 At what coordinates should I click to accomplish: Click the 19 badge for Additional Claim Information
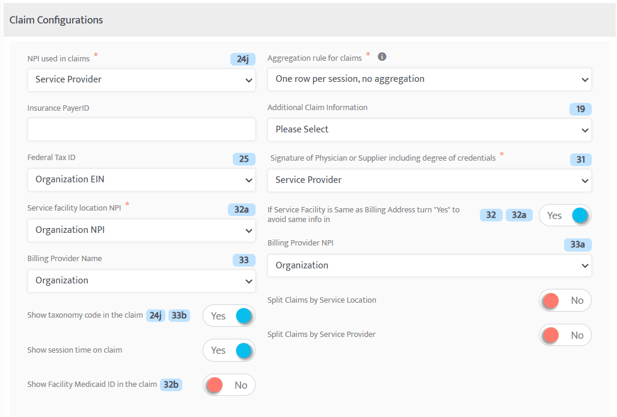click(x=580, y=109)
